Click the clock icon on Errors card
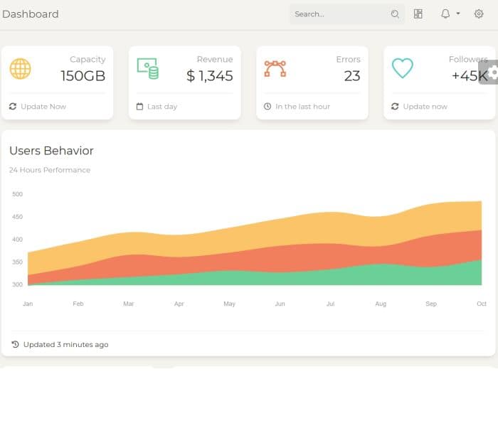The height and width of the screenshot is (448, 498). (x=267, y=107)
